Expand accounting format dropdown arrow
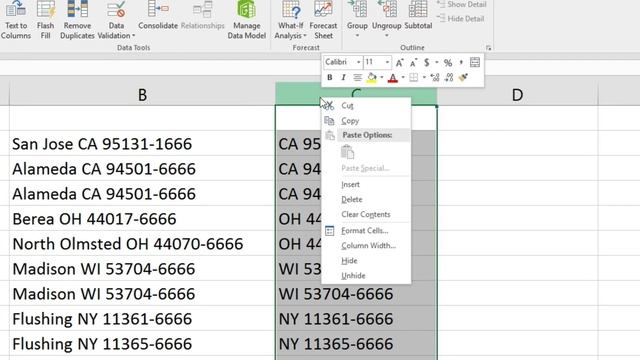This screenshot has height=360, width=640. 437,62
